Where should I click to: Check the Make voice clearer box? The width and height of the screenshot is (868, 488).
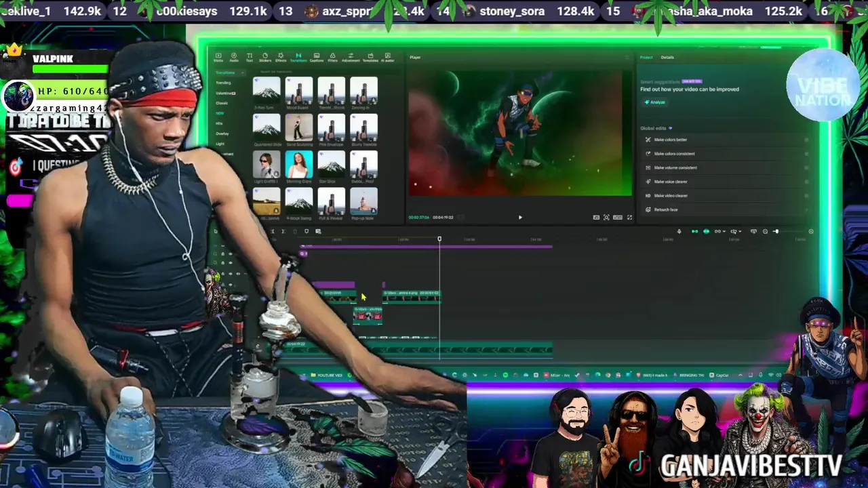pos(806,182)
